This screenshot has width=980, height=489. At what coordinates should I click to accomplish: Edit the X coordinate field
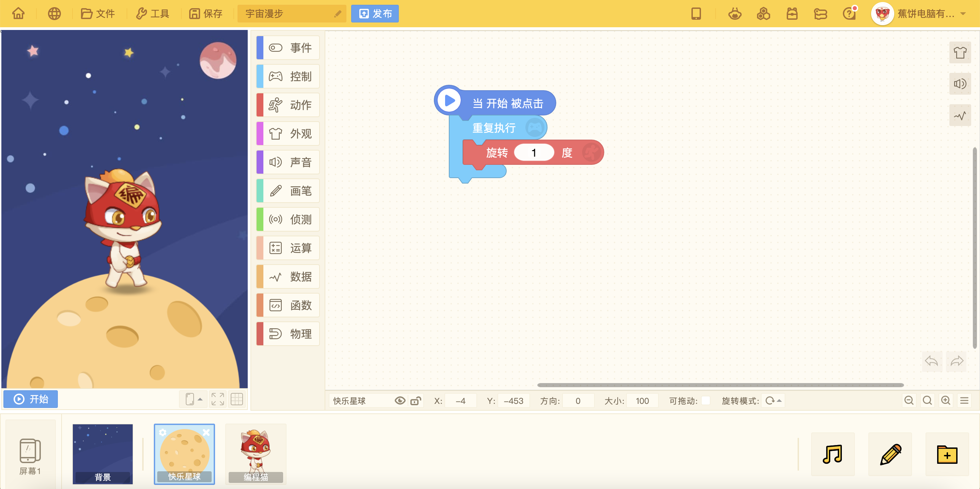coord(460,401)
